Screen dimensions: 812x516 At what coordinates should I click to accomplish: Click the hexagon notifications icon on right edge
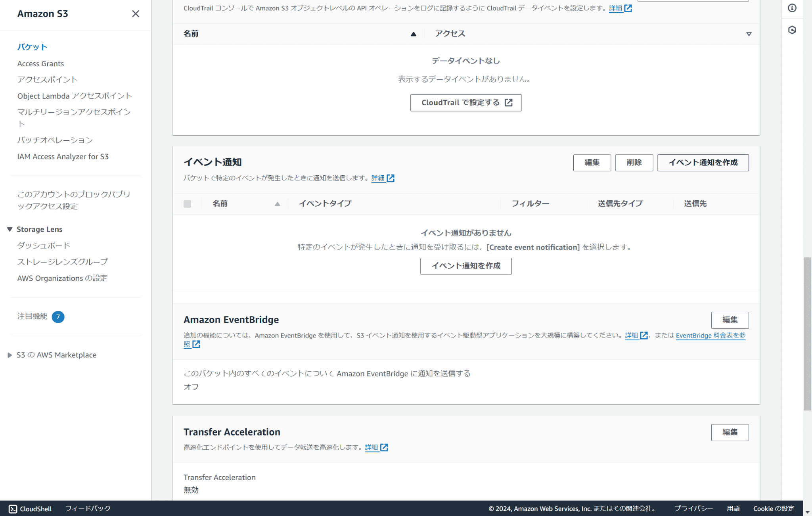click(x=792, y=30)
